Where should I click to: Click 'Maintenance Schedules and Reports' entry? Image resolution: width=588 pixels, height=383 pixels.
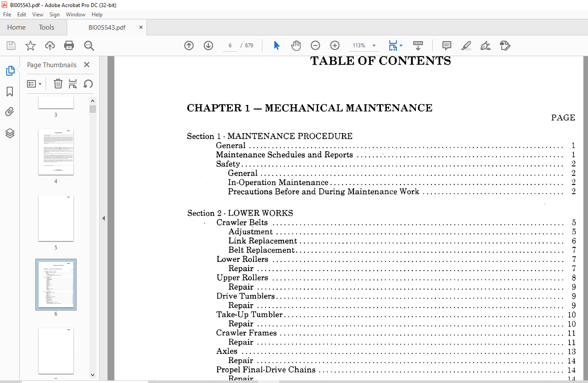pyautogui.click(x=284, y=155)
